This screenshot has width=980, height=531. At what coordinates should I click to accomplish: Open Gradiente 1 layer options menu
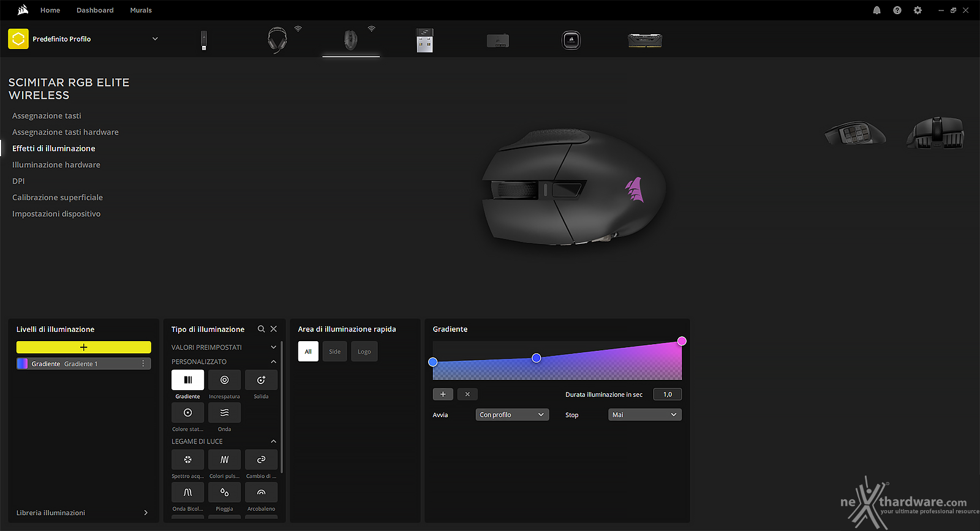(143, 363)
